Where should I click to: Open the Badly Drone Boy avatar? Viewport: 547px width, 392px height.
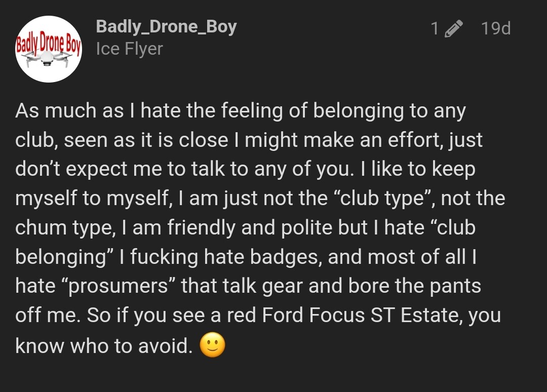(x=49, y=49)
